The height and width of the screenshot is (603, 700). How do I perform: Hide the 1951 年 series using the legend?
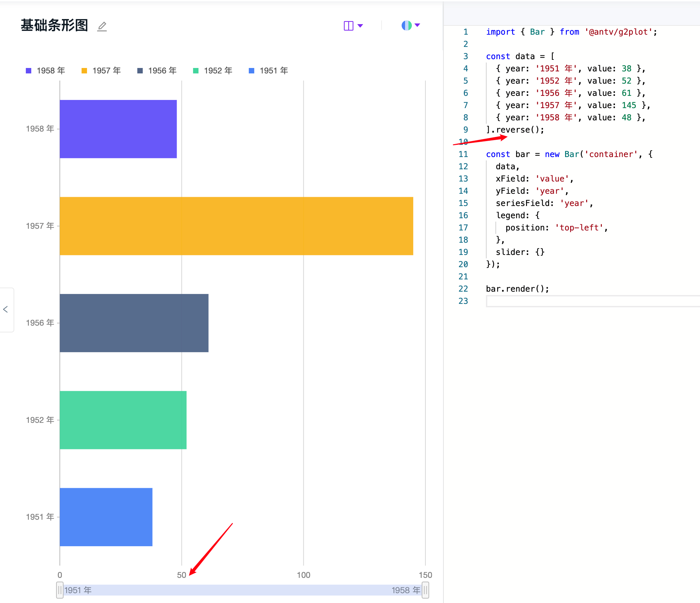[x=274, y=70]
